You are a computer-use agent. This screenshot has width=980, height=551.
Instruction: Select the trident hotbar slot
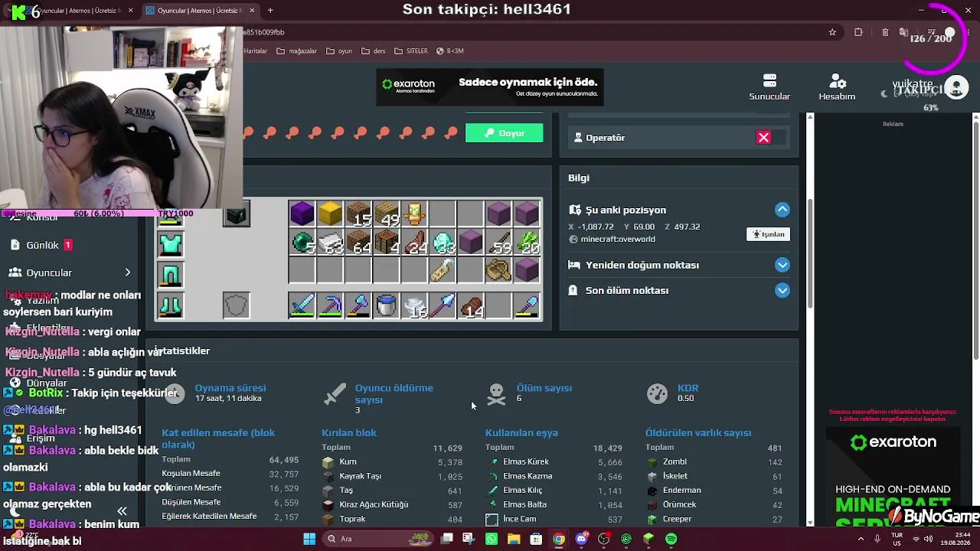click(443, 305)
